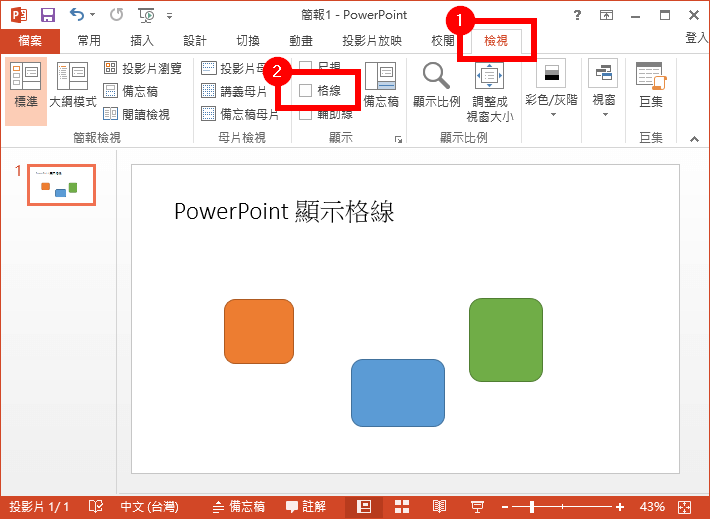Open Ribbon Display Options icon

click(x=606, y=15)
